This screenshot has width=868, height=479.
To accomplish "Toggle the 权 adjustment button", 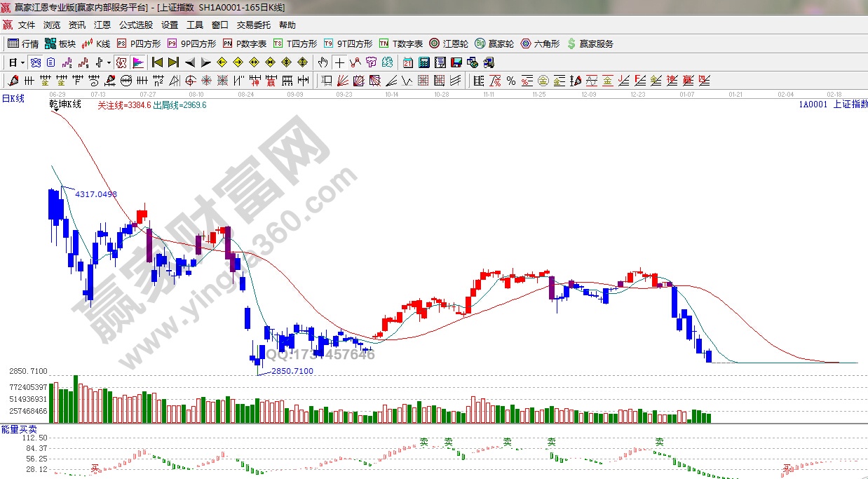I will pos(121,62).
